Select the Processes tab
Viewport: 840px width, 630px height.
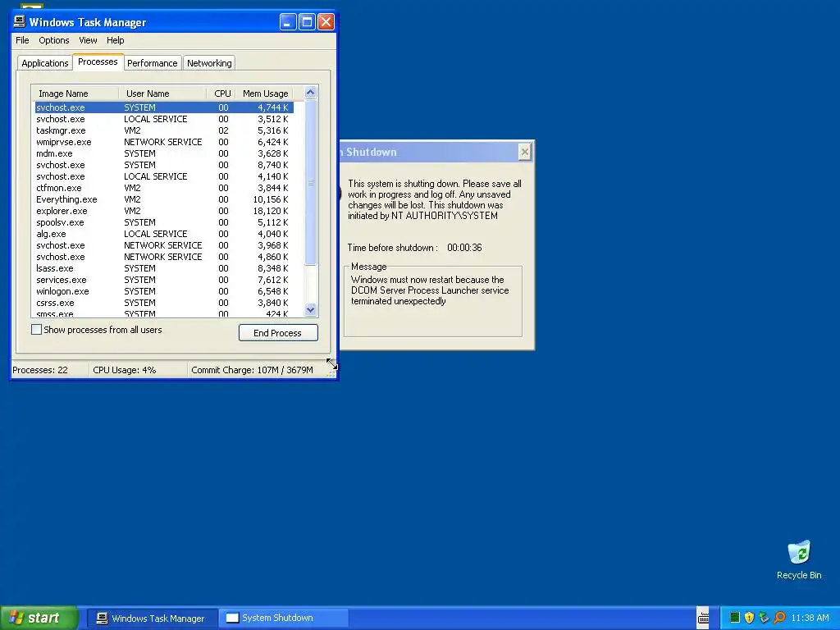click(x=98, y=62)
